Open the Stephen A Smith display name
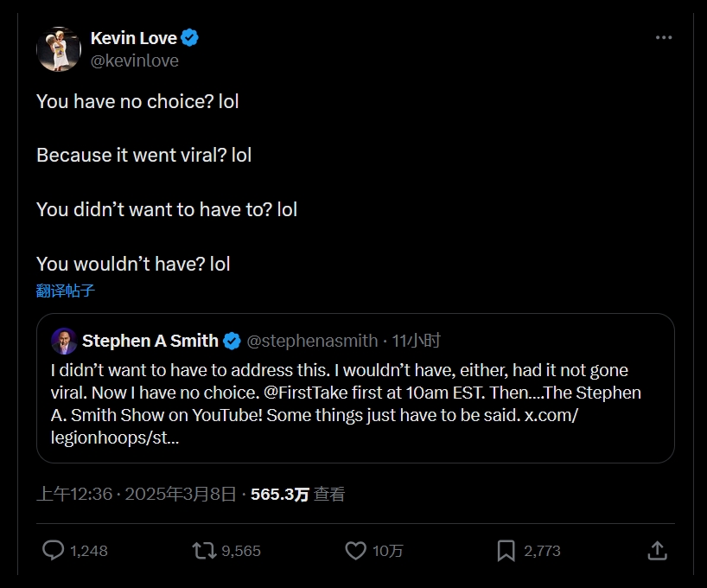 150,341
